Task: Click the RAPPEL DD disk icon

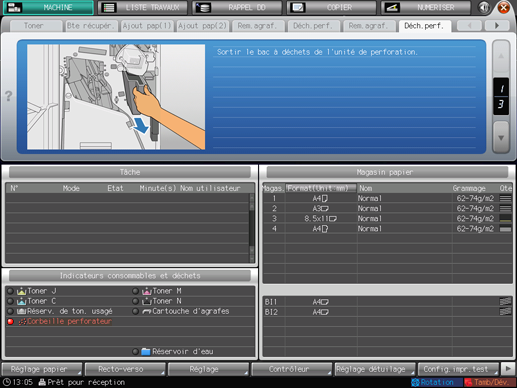Action: (203, 8)
